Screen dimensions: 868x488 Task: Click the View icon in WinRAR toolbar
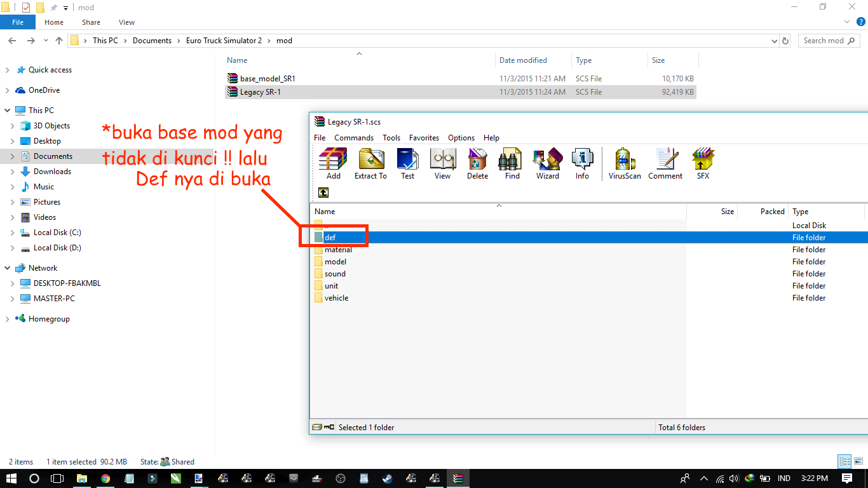[x=443, y=163]
